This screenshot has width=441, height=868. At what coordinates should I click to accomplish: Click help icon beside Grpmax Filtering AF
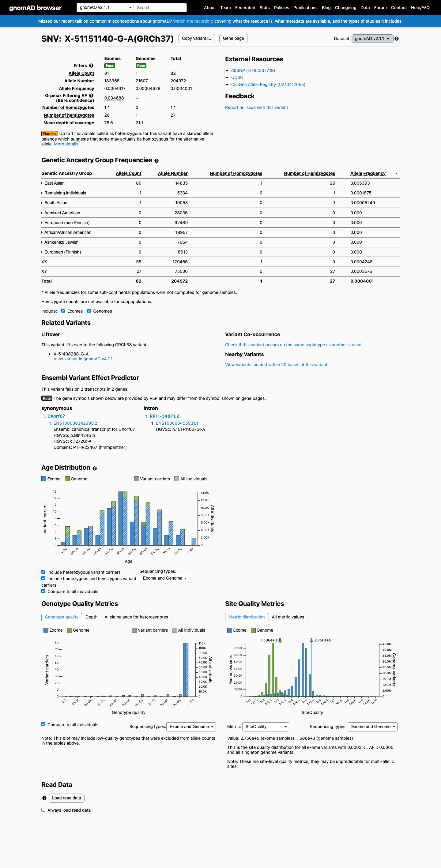click(x=91, y=96)
